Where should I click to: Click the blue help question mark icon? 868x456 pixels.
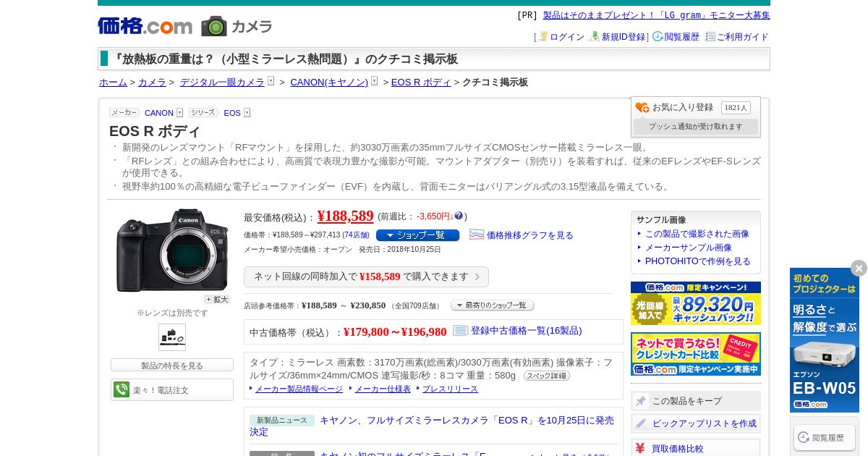point(459,216)
